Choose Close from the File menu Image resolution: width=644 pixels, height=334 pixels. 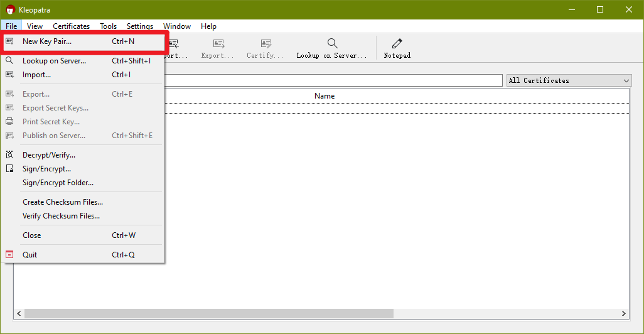pos(83,235)
